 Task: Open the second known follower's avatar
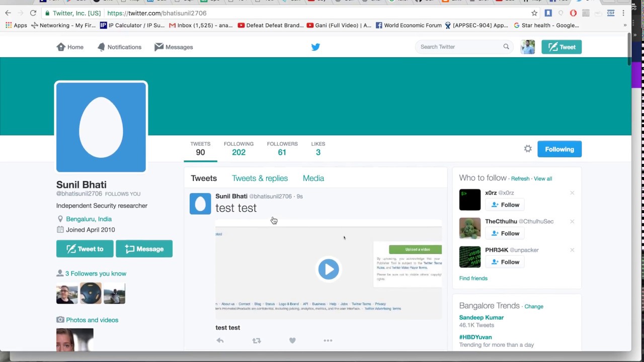91,293
